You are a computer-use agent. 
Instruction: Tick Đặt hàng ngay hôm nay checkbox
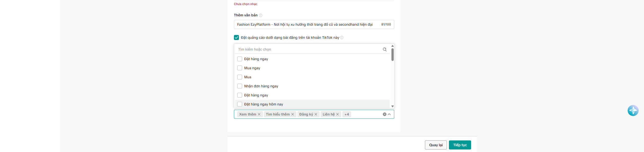point(240,104)
